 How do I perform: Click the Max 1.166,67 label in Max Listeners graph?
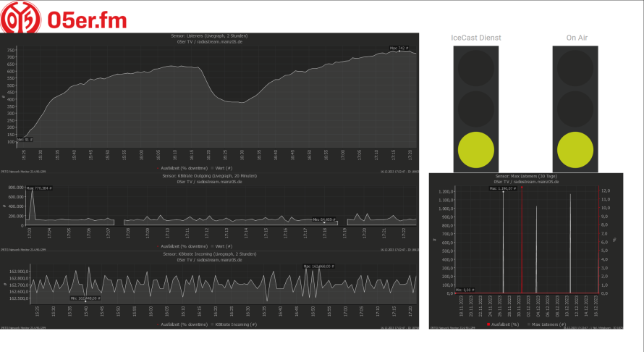click(502, 188)
